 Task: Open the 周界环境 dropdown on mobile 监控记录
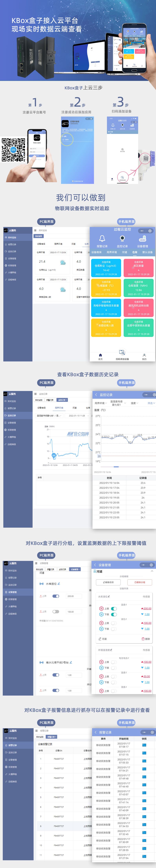[101, 403]
